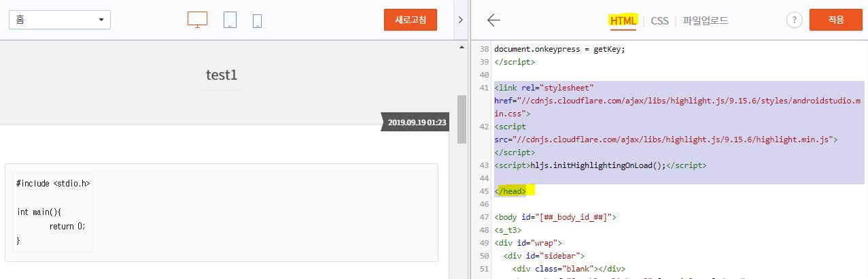868x279 pixels.
Task: Open the 홈 page selector dropdown
Action: [60, 20]
